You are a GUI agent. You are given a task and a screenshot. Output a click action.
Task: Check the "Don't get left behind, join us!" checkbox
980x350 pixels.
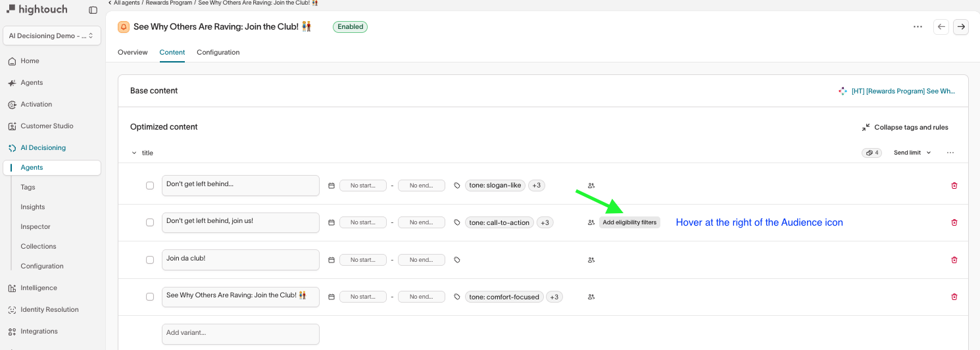pos(150,222)
